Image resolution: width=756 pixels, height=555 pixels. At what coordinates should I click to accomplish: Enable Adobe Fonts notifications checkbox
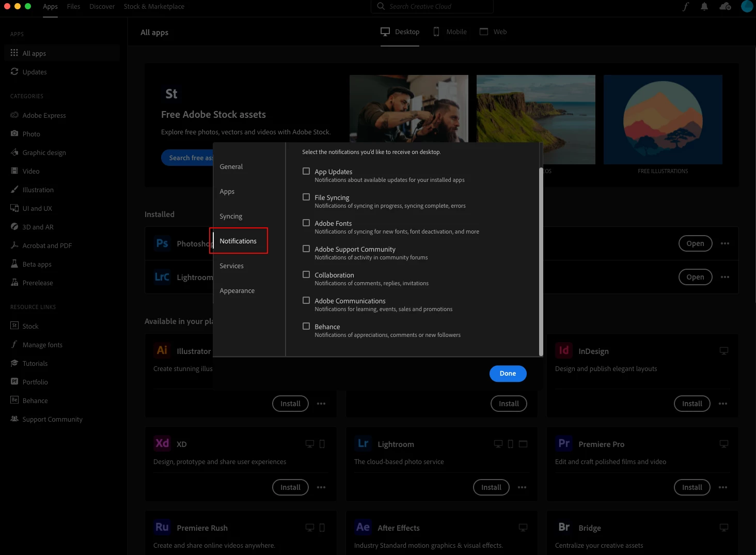[306, 223]
